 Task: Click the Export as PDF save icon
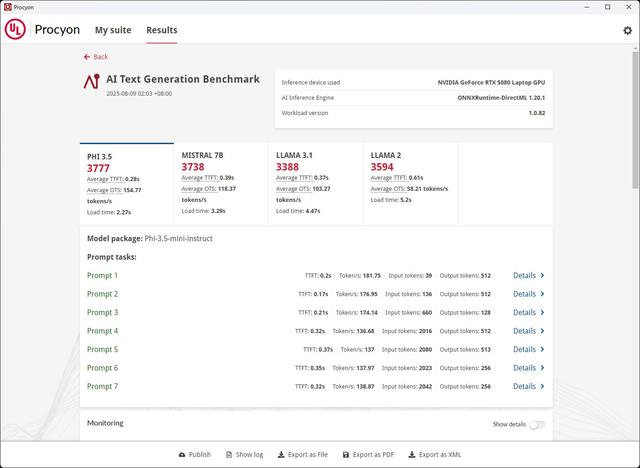click(346, 455)
